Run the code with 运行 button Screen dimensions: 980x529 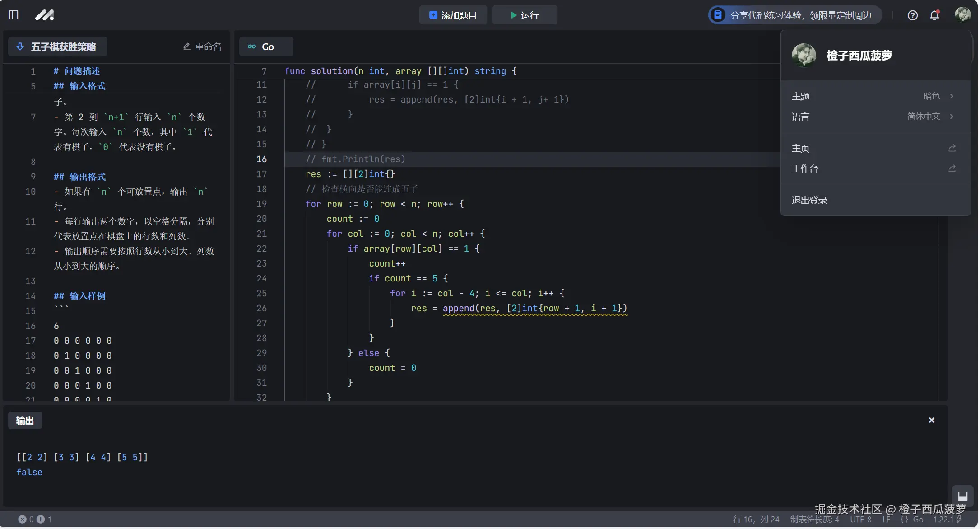pos(525,15)
